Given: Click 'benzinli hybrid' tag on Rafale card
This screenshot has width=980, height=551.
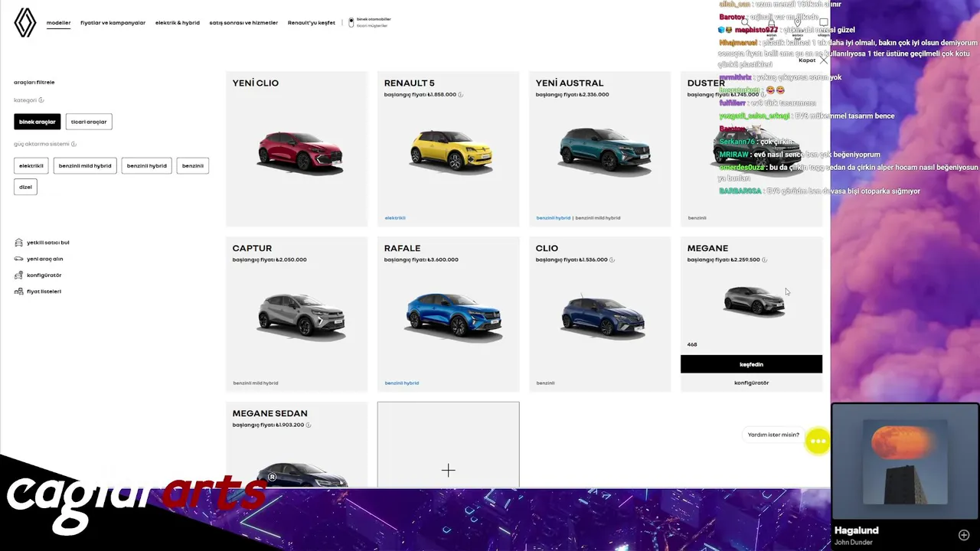Looking at the screenshot, I should tap(402, 383).
